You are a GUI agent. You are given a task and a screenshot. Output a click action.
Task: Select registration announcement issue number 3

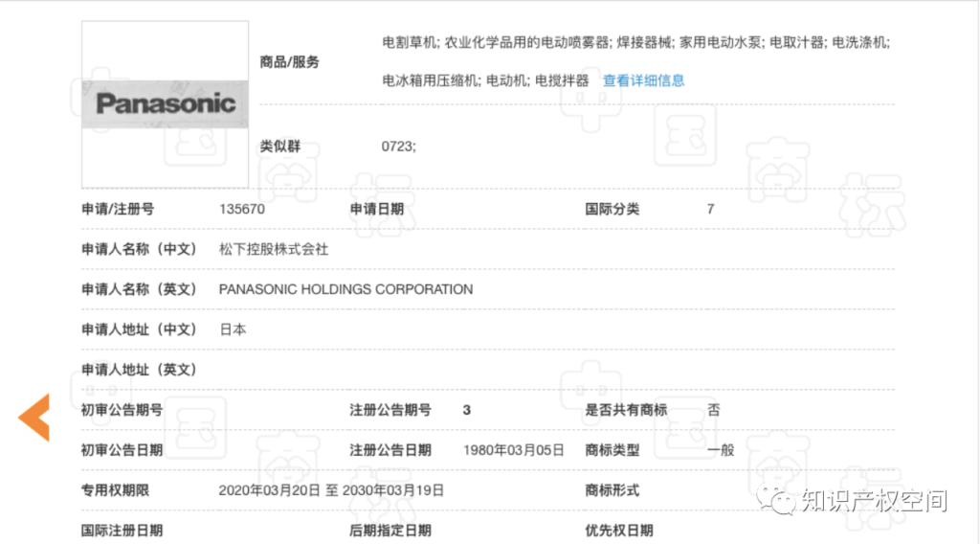point(467,410)
